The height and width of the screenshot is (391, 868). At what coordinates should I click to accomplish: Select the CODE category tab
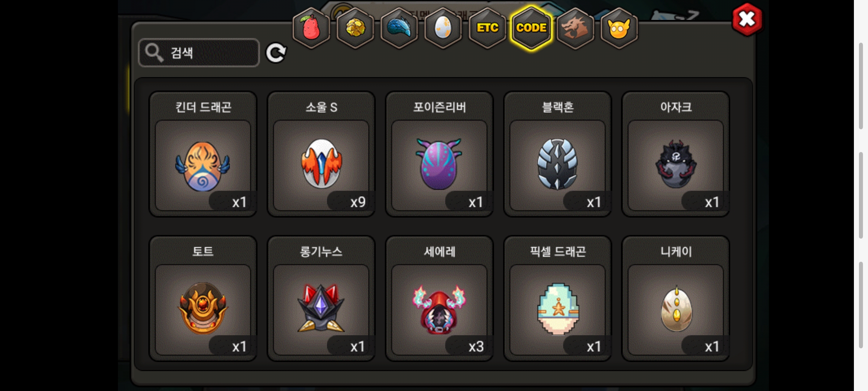(x=531, y=28)
